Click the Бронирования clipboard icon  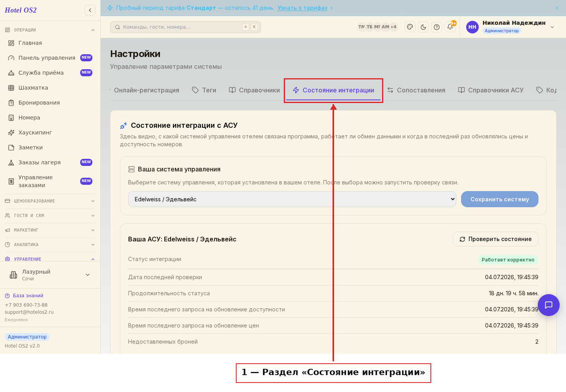(x=11, y=103)
